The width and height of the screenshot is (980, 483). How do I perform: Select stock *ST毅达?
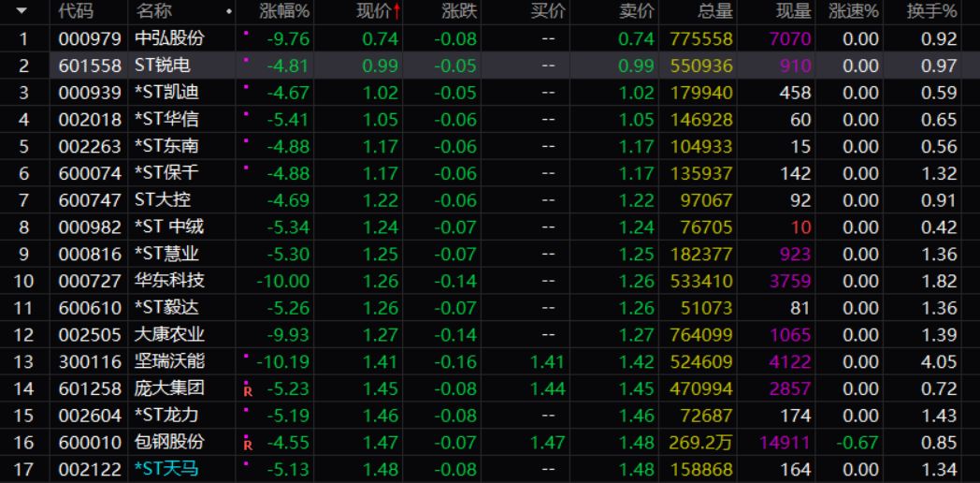[166, 308]
